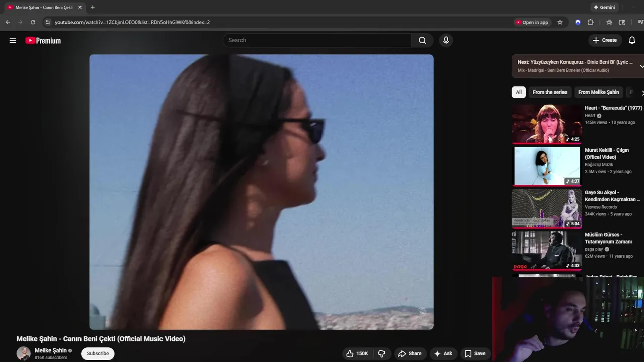Open the blue circular extension icon
The image size is (644, 362).
[578, 22]
